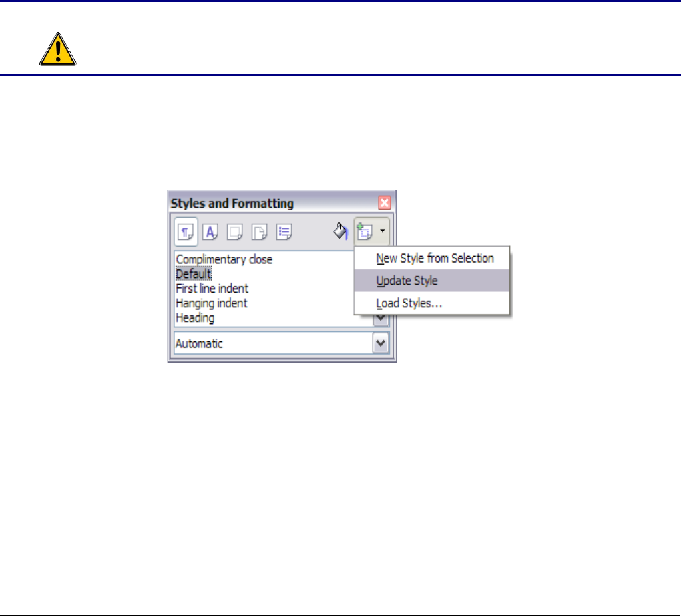Open the new style dropdown arrow
681x616 pixels.
click(x=382, y=231)
